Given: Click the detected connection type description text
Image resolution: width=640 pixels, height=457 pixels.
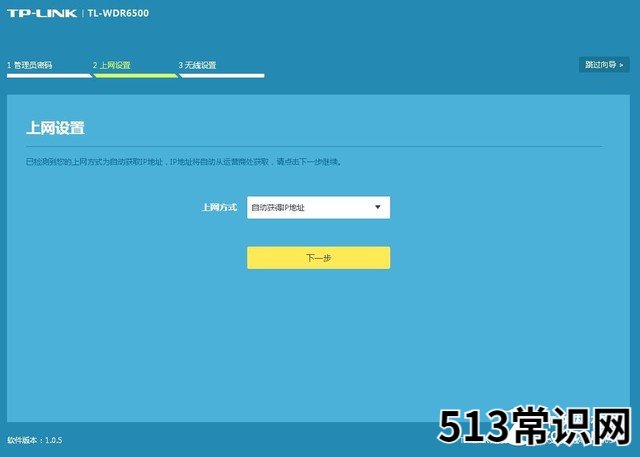Looking at the screenshot, I should coord(184,162).
